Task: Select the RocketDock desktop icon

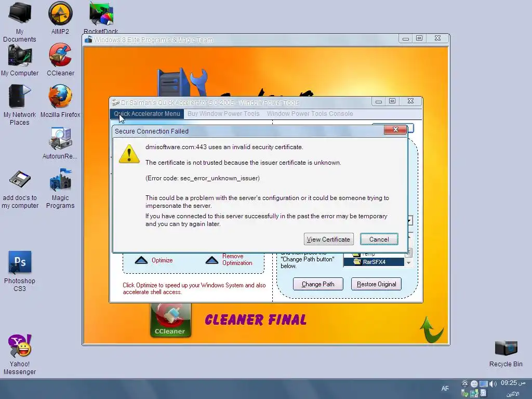Action: [101, 18]
